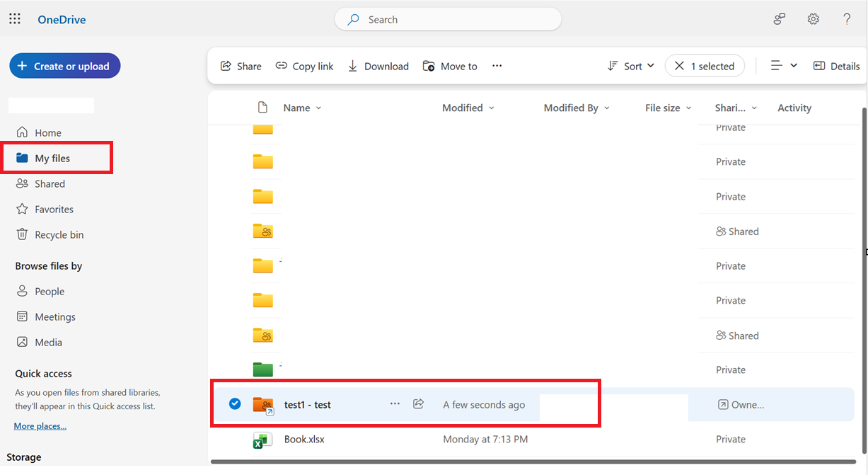Screen dimensions: 868x475
Task: Click the file type column header icon
Action: (262, 108)
